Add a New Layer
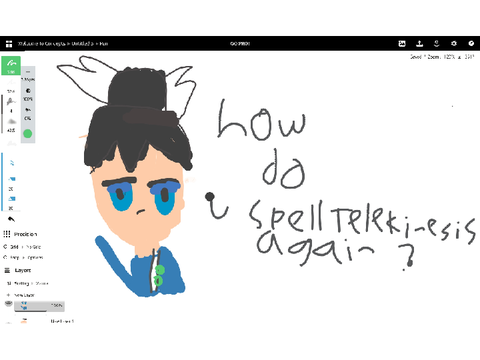 pos(21,295)
